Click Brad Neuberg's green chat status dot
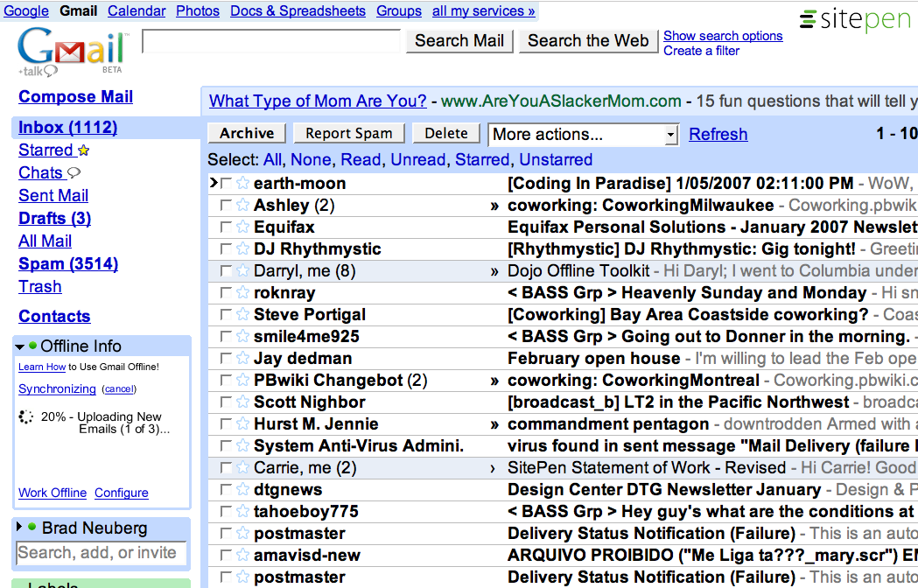918x588 pixels. point(32,527)
